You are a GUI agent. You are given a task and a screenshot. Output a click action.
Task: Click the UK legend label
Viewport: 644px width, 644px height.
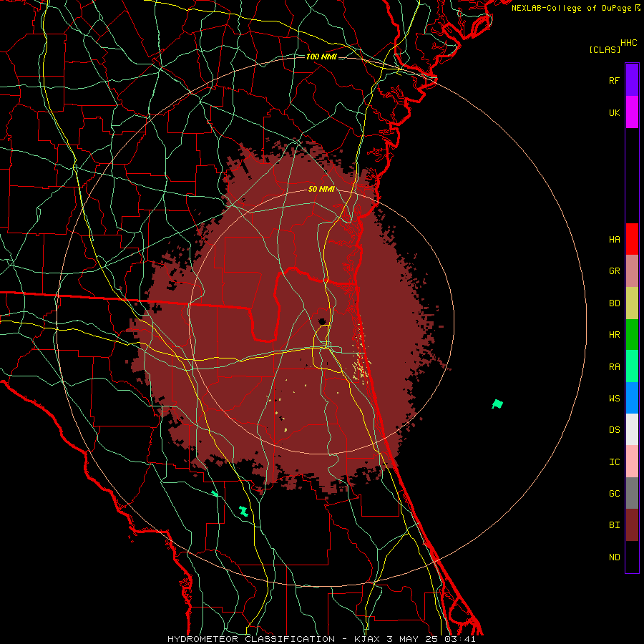tap(614, 113)
